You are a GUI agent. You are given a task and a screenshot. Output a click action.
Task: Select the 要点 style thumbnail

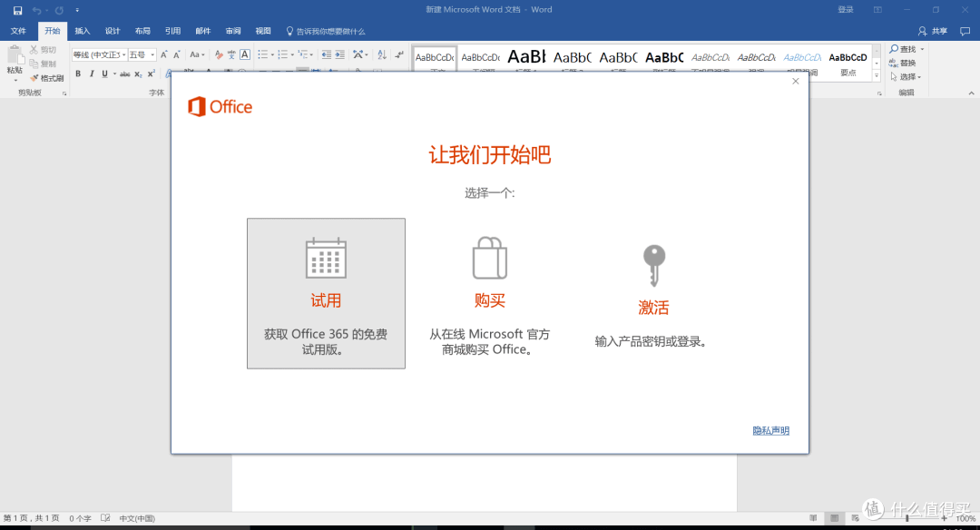(848, 63)
